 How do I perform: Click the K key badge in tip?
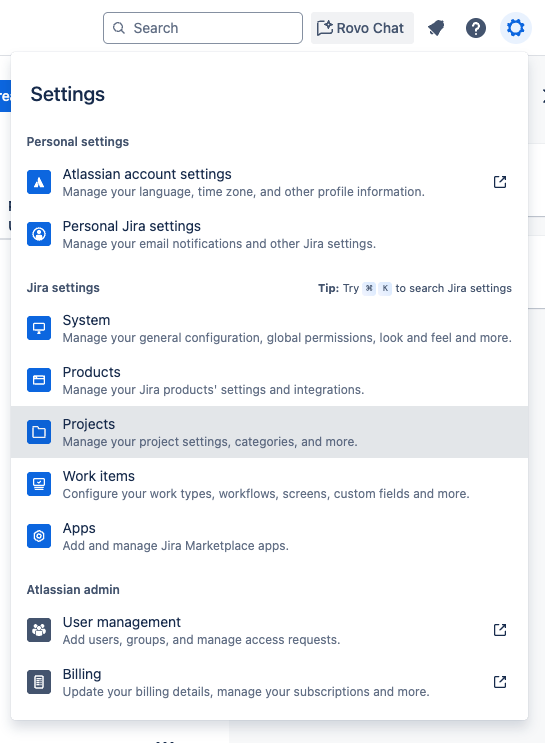pos(385,288)
